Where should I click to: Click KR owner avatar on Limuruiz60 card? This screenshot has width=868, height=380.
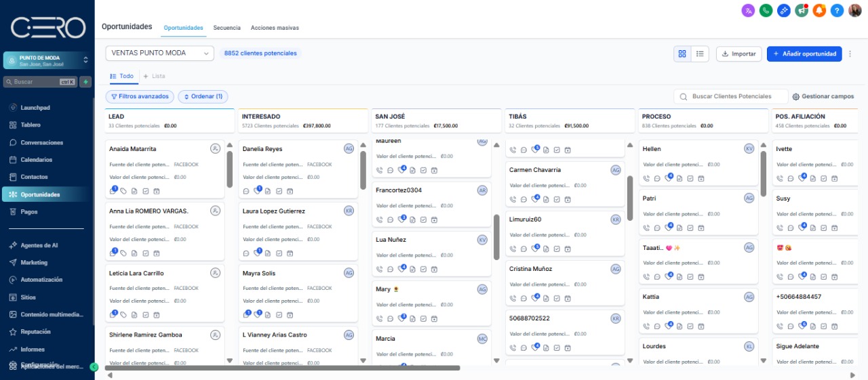coord(616,219)
